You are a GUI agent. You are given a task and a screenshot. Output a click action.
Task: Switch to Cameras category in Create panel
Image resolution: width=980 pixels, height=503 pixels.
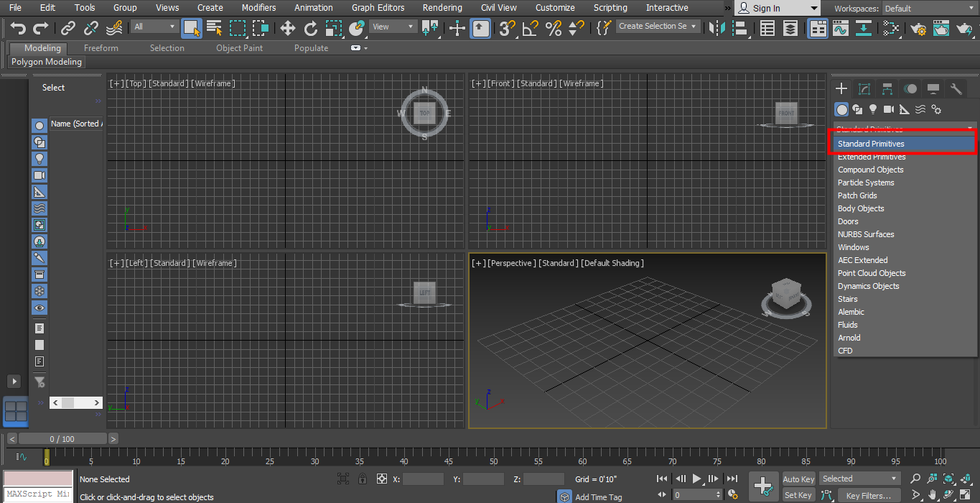click(889, 109)
